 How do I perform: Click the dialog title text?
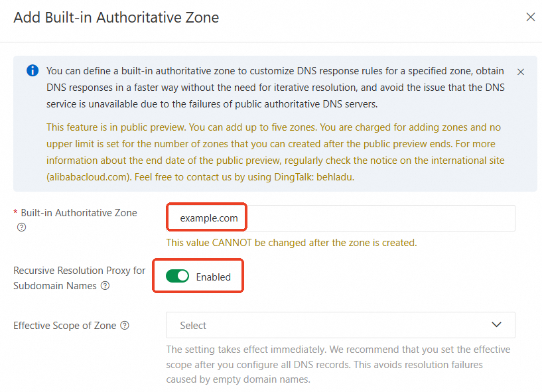(x=116, y=18)
